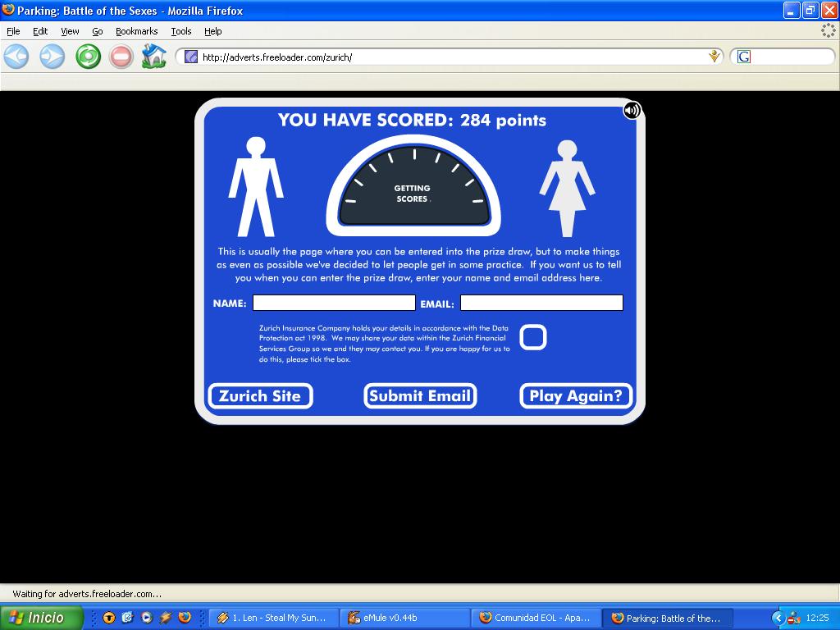The height and width of the screenshot is (630, 840).
Task: Switch to Len - Steal My Sun taskbar item
Action: (x=274, y=618)
